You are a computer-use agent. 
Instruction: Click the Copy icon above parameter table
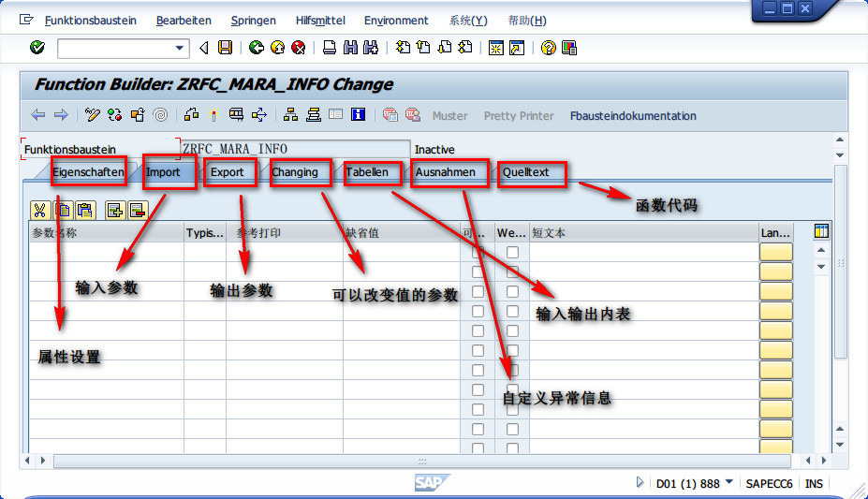click(x=63, y=211)
